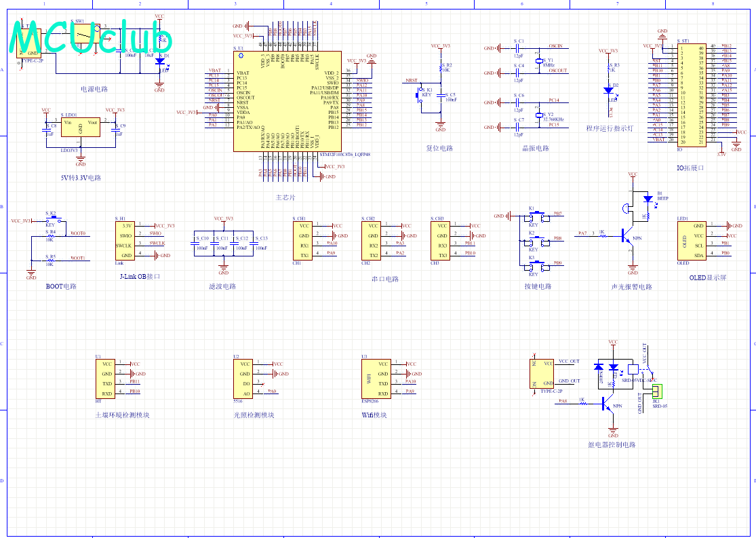Click the reset KEY S_K1 button symbol
This screenshot has height=538, width=756.
(x=419, y=95)
